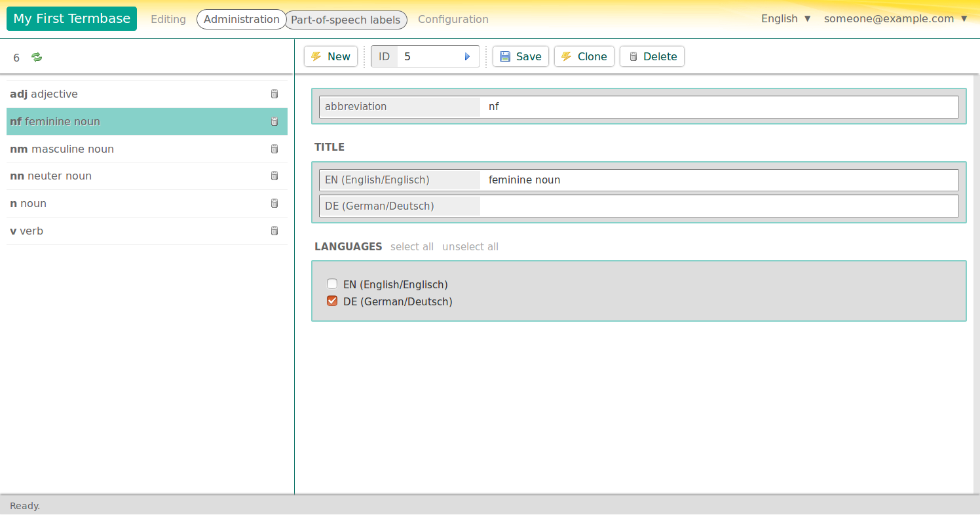Image resolution: width=980 pixels, height=515 pixels.
Task: Refresh the part-of-speech labels list
Action: tap(36, 58)
